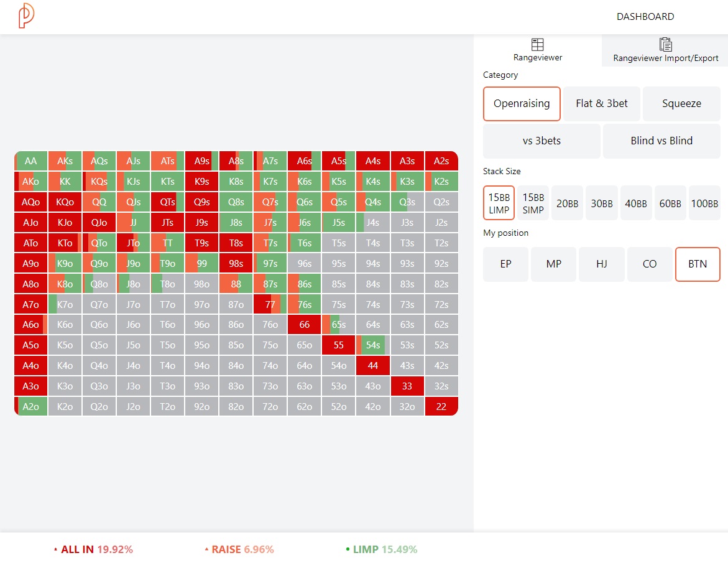Image resolution: width=728 pixels, height=563 pixels.
Task: Choose the vs 3bets category
Action: point(541,141)
